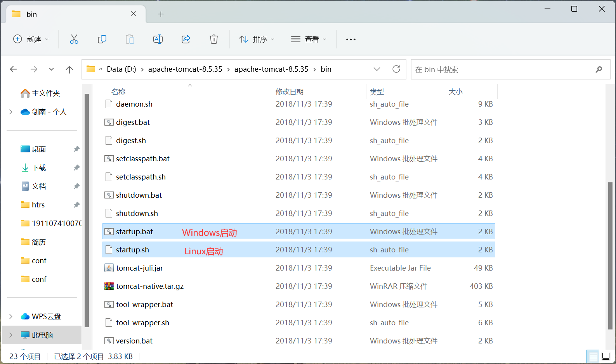Open the 查看 view dropdown
The height and width of the screenshot is (364, 616).
(309, 39)
